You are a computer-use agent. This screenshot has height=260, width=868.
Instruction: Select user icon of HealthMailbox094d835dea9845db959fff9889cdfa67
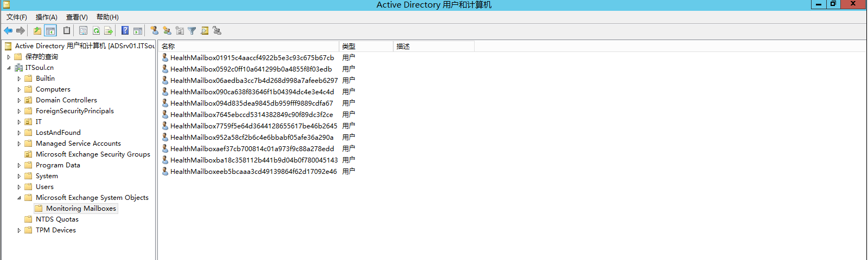click(x=165, y=103)
